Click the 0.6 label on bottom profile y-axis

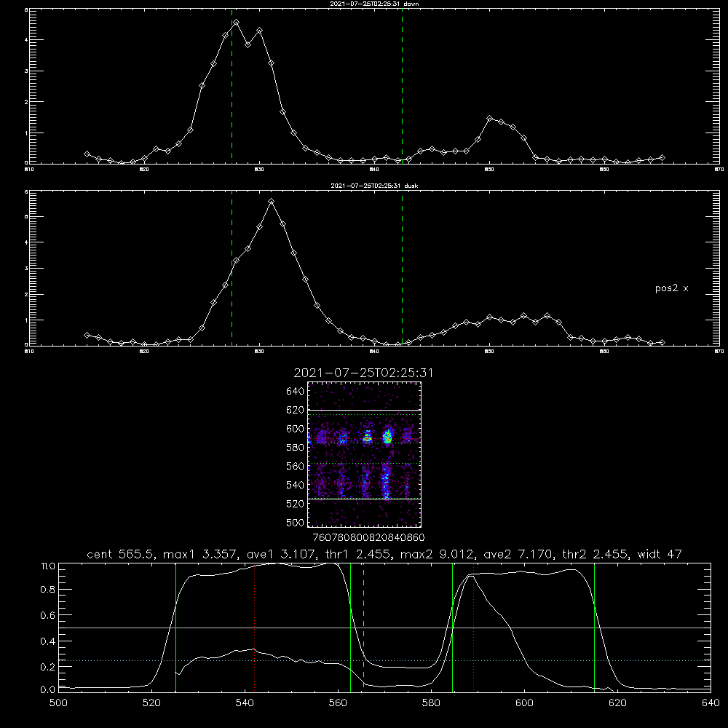(48, 616)
